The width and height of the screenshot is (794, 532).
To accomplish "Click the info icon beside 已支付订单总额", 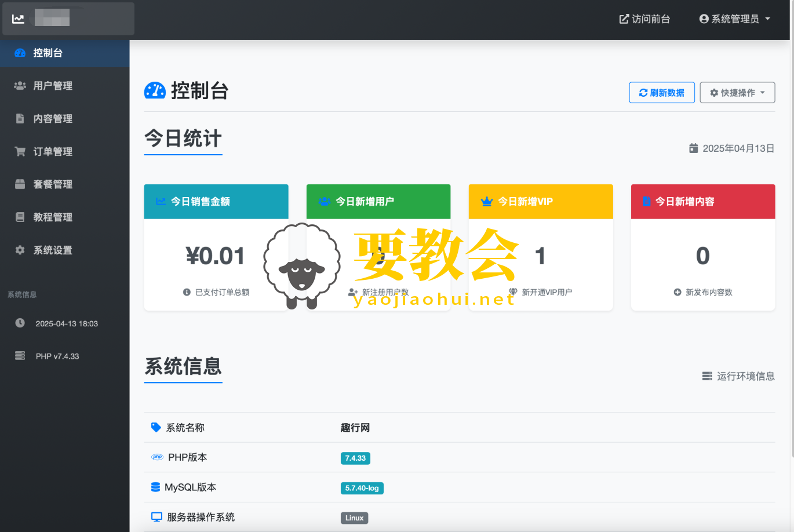I will 187,292.
